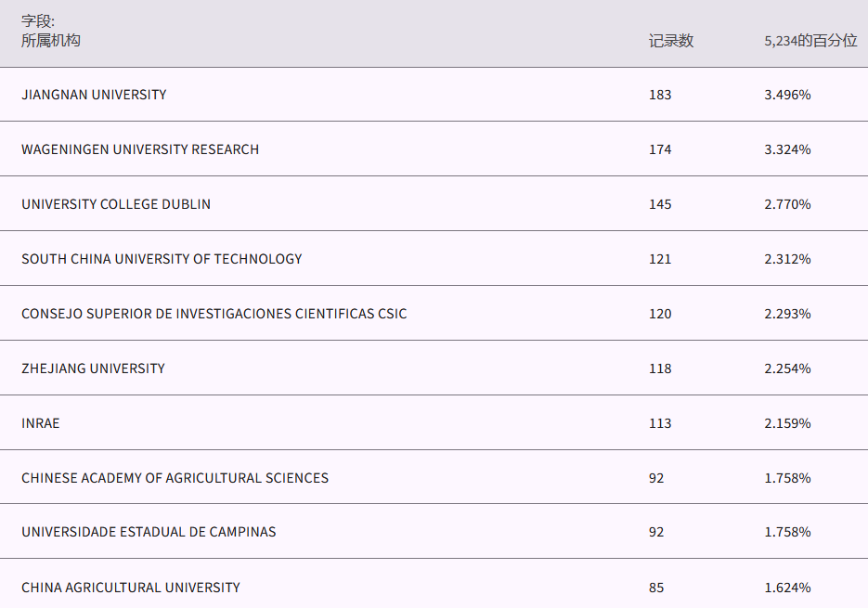The image size is (868, 608).
Task: Click the 所属机构 field header
Action: point(51,41)
